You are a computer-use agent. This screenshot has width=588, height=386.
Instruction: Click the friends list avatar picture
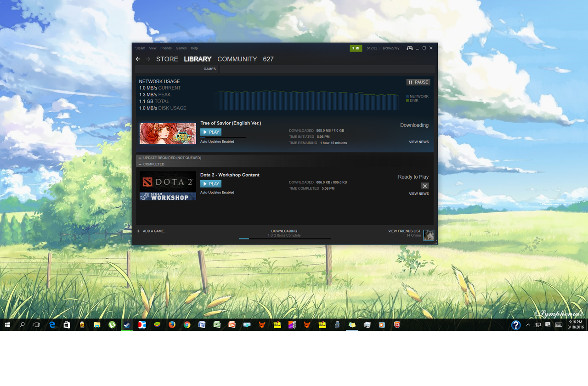click(429, 235)
